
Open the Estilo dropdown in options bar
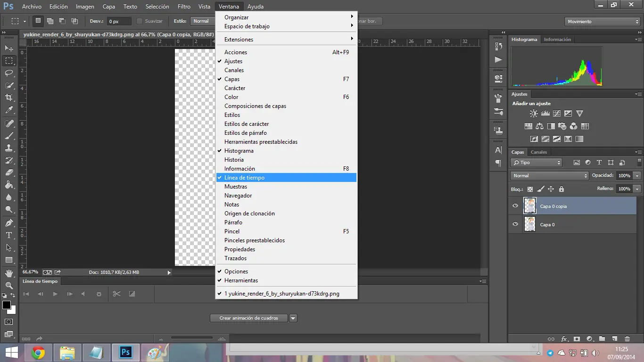point(203,21)
